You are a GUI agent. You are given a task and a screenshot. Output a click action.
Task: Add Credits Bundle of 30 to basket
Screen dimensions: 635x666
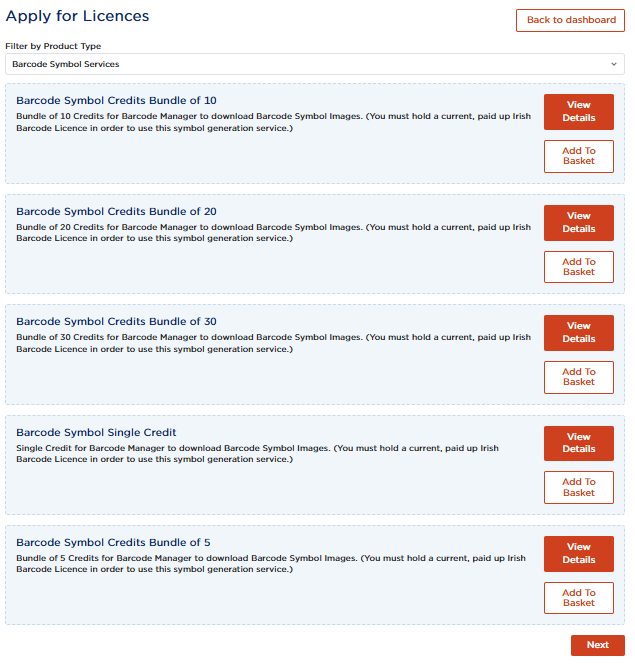(578, 377)
